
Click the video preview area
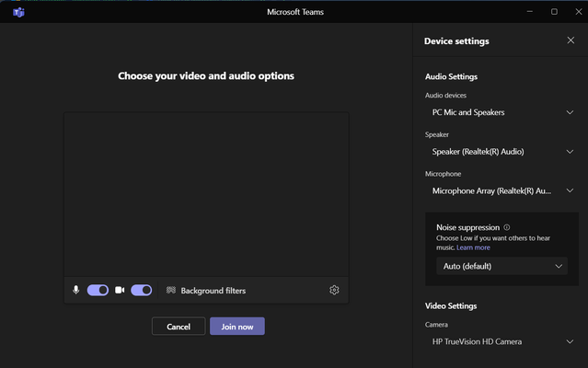(206, 194)
